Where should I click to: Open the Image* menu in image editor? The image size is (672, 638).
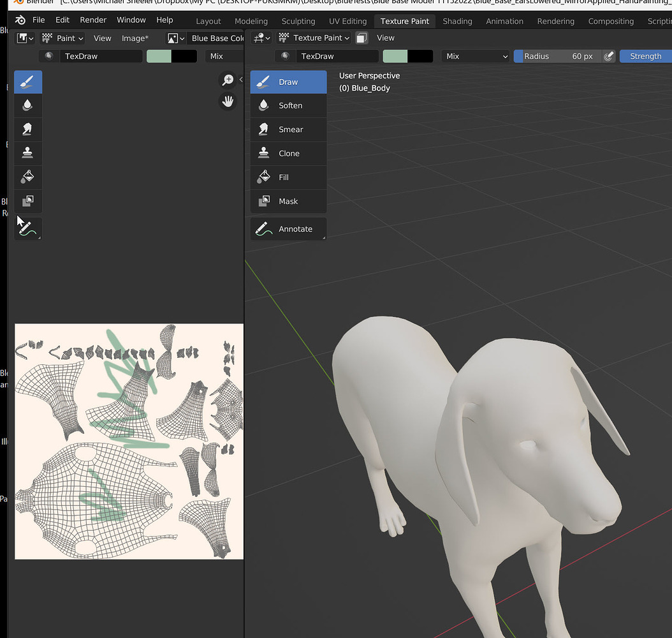click(x=135, y=38)
